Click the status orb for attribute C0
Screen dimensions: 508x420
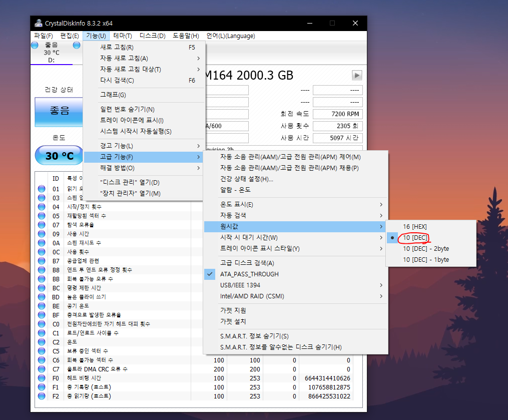[42, 324]
